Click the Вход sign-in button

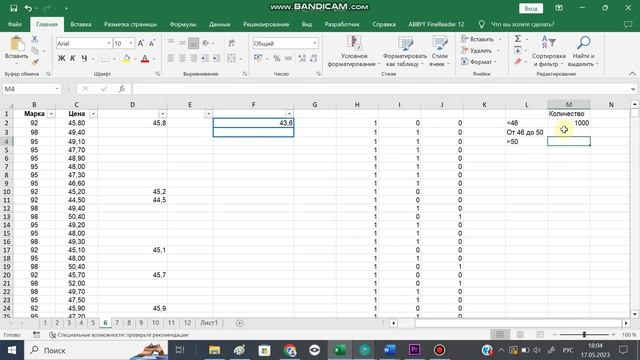531,9
